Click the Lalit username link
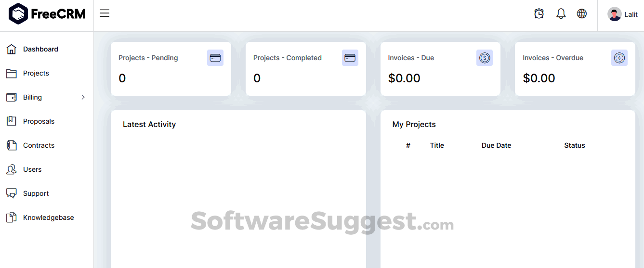Viewport: 644px width, 268px height. pyautogui.click(x=631, y=14)
